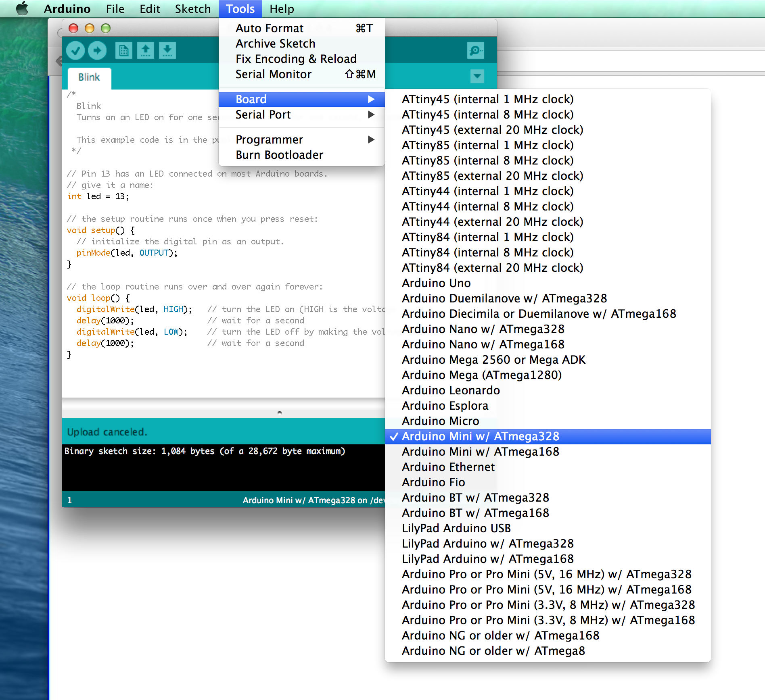
Task: Open a new sketch via the document icon
Action: click(124, 50)
